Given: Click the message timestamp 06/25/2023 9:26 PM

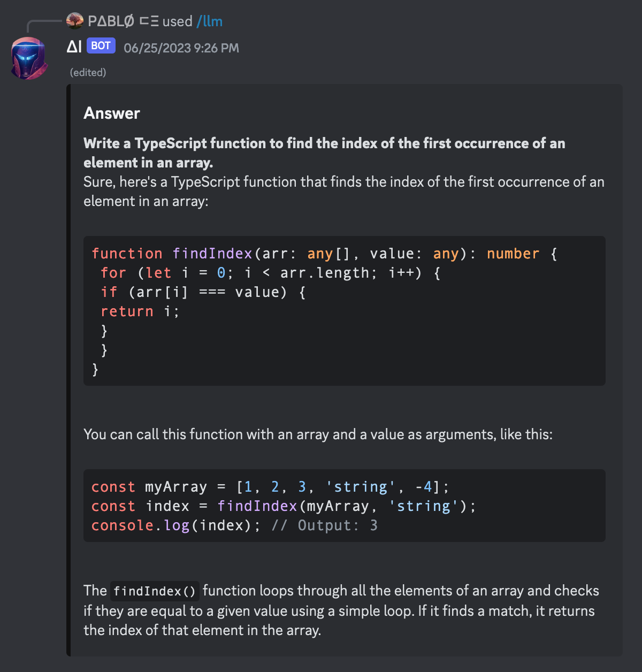Looking at the screenshot, I should (x=181, y=48).
